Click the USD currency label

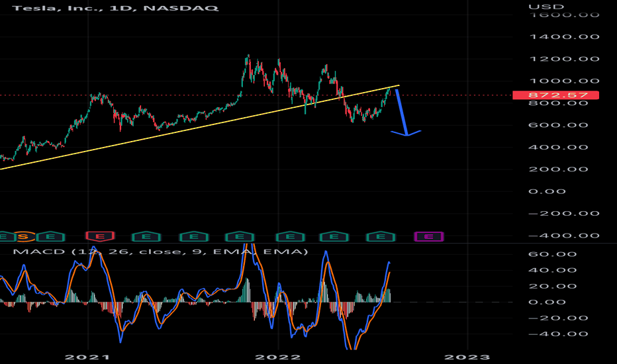point(546,7)
